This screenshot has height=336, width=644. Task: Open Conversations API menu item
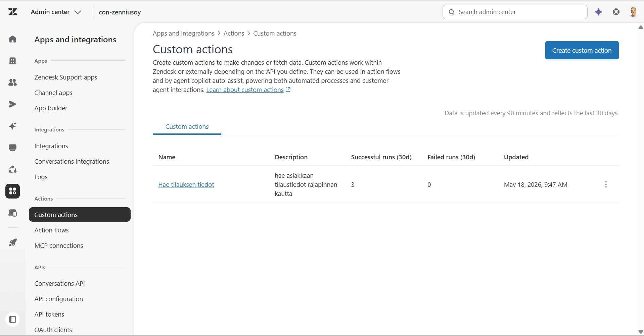tap(59, 284)
